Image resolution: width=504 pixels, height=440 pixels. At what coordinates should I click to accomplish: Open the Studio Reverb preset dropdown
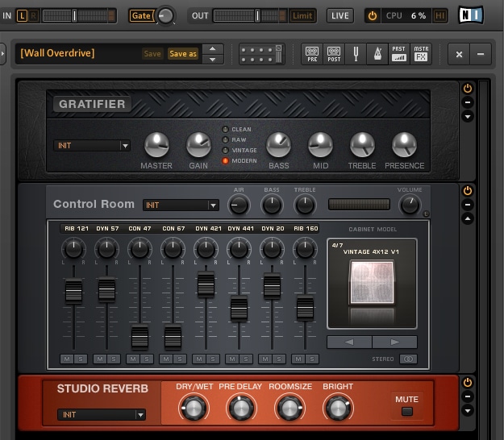(101, 415)
